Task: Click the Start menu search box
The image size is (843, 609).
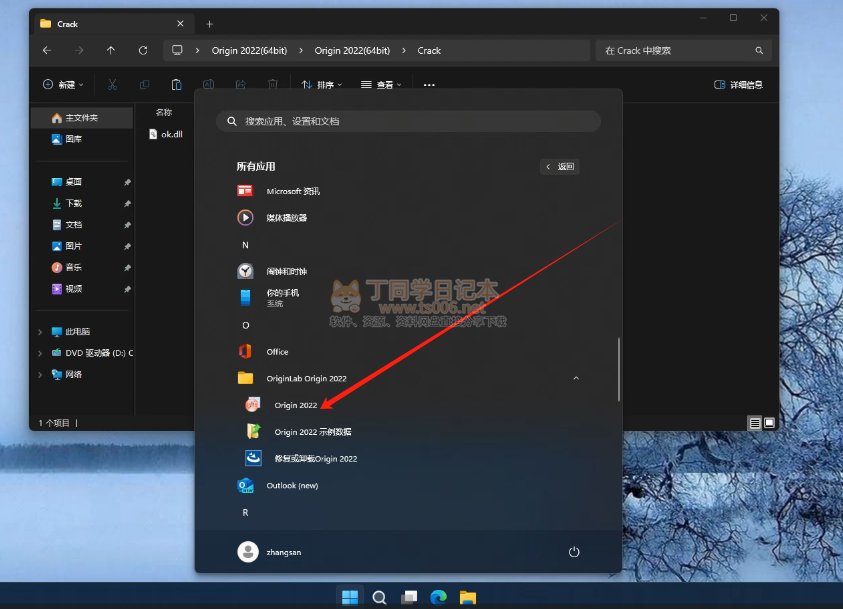Action: (x=408, y=121)
